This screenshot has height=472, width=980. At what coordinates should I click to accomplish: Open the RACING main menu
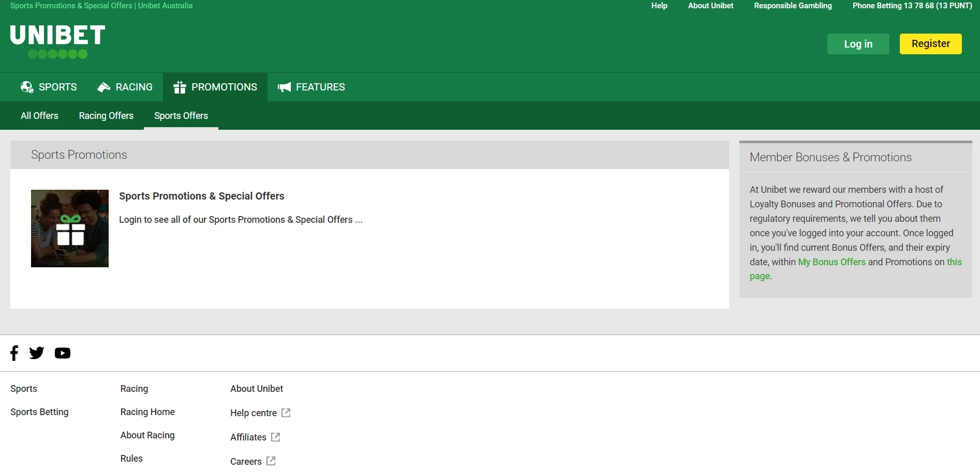125,87
